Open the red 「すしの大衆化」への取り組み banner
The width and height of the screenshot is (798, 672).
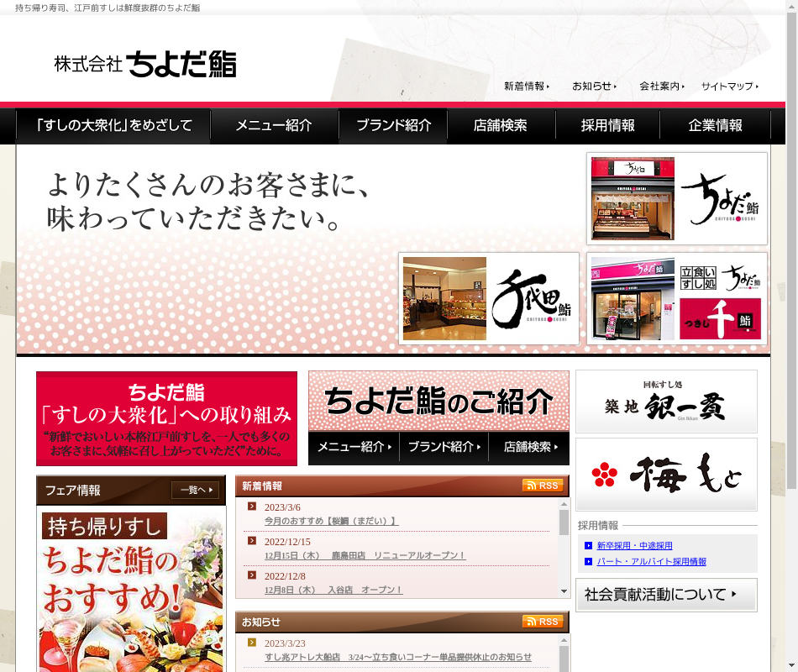tap(167, 418)
